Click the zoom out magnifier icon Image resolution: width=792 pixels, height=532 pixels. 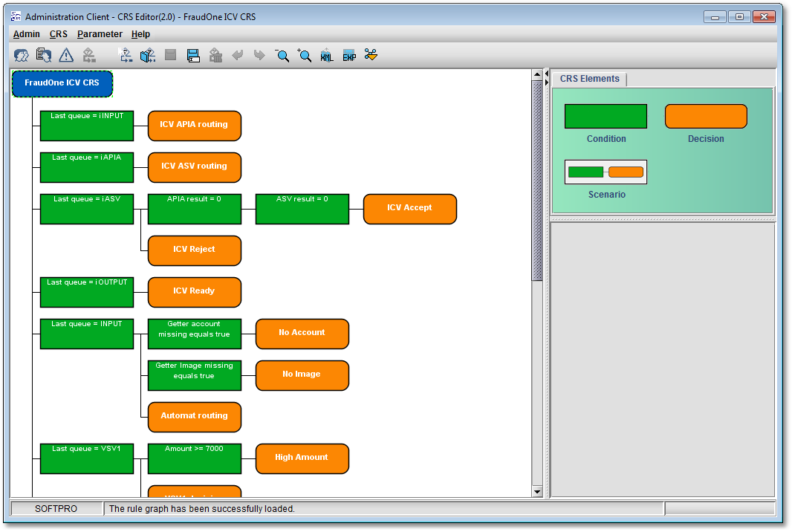(x=282, y=55)
